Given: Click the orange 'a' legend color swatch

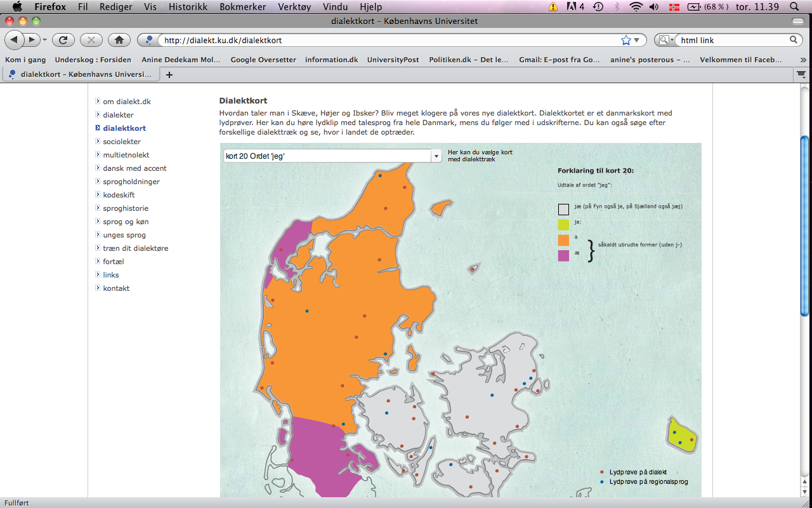Looking at the screenshot, I should 563,239.
